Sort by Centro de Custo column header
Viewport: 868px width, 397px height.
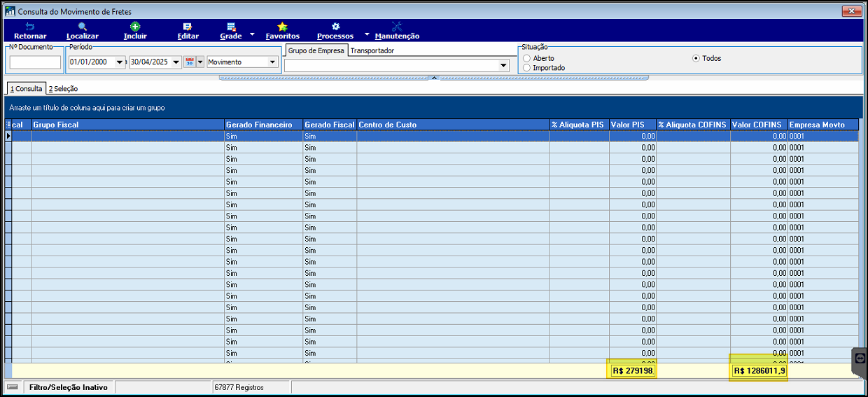pos(453,125)
